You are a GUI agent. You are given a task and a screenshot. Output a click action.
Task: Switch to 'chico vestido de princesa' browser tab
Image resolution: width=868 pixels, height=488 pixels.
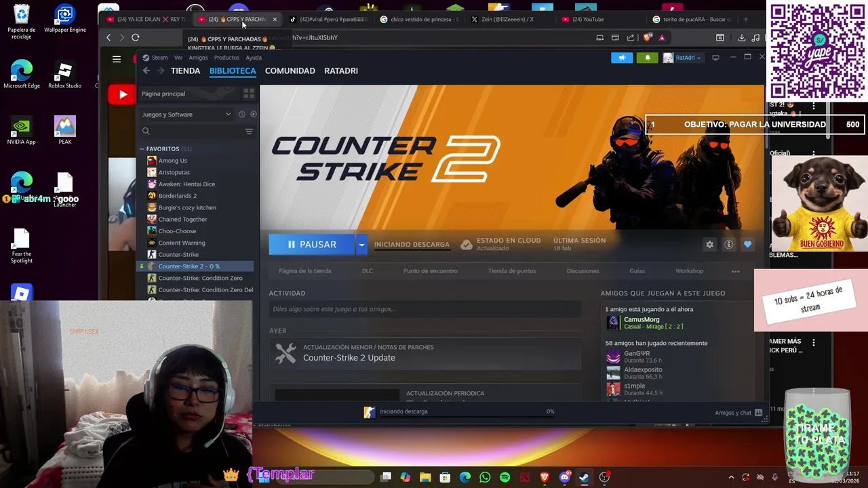pos(418,19)
